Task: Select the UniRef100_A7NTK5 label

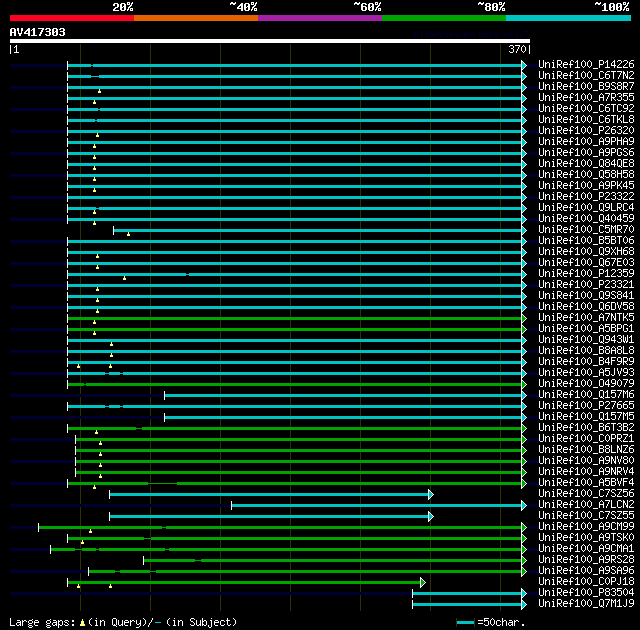Action: [x=586, y=318]
